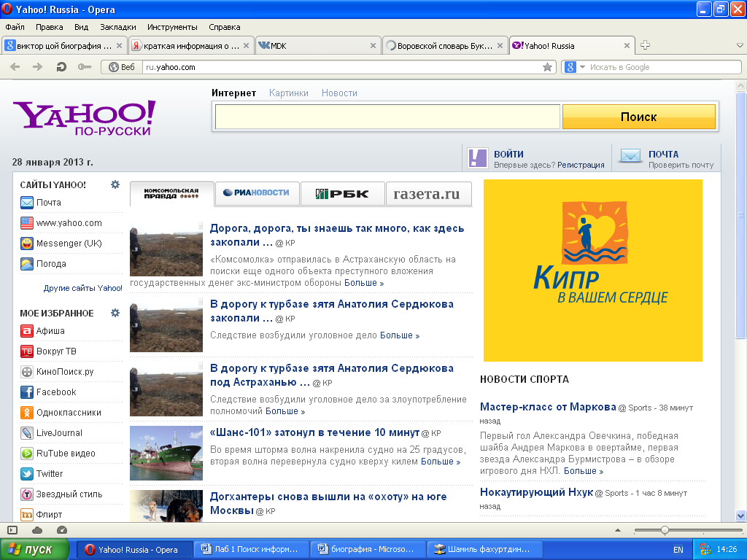Bookmark page with the star icon

point(547,67)
